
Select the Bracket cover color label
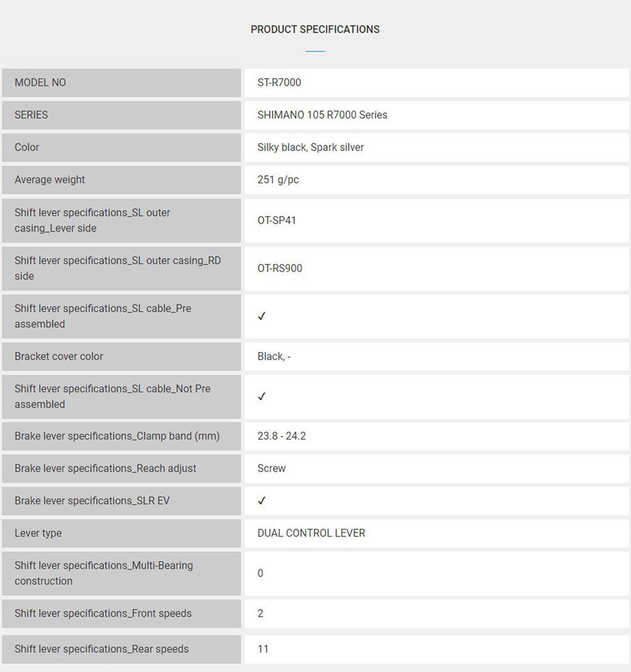[x=59, y=356]
